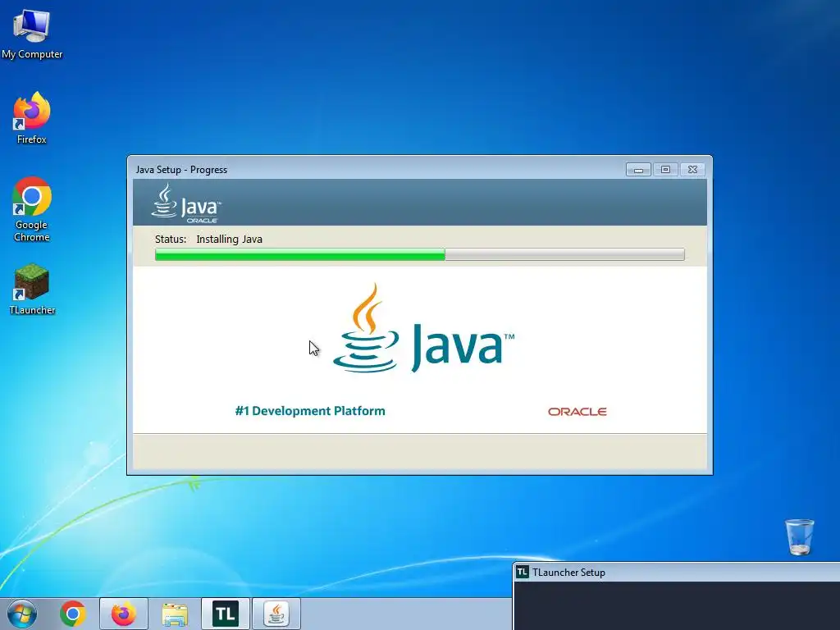
Task: Open the Windows Start menu orb
Action: [x=22, y=614]
